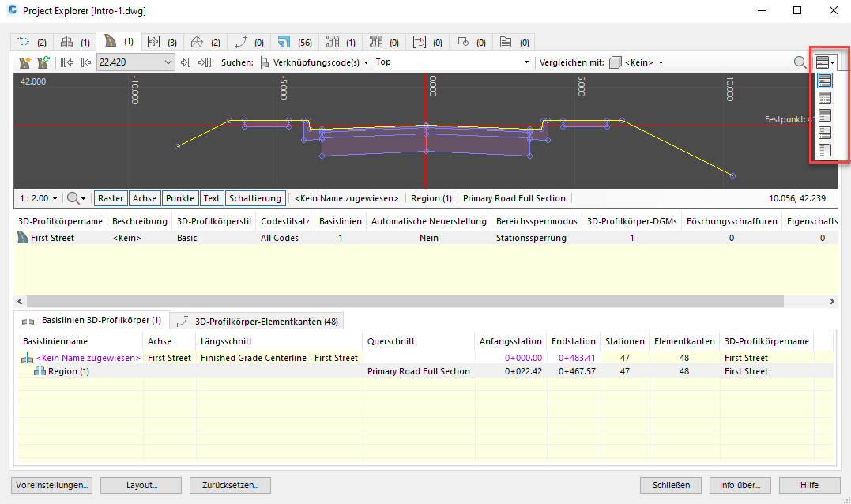Open the window layout dropdown button
Screen dimensions: 851x504
(x=825, y=62)
